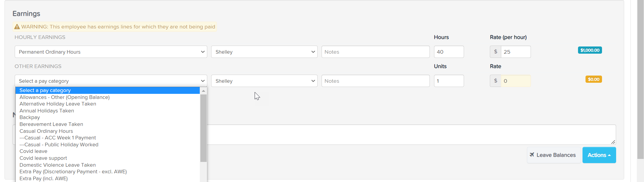
Task: Click the warning triangle icon
Action: [17, 27]
